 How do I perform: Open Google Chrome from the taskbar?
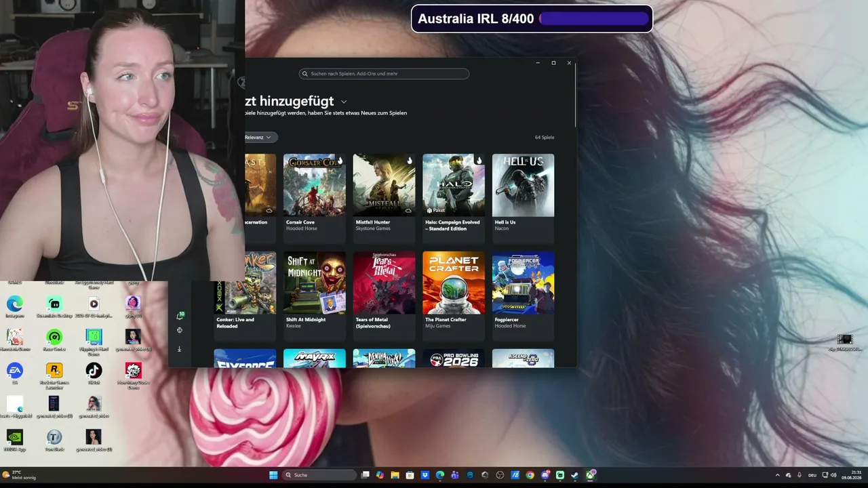click(x=530, y=475)
